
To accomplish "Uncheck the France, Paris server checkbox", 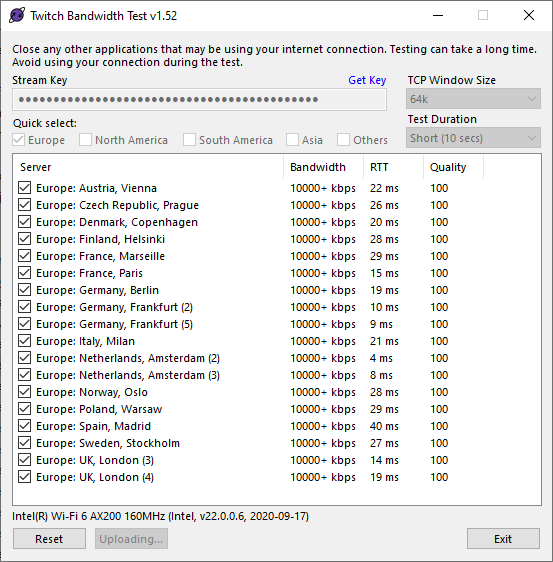I will click(x=24, y=273).
